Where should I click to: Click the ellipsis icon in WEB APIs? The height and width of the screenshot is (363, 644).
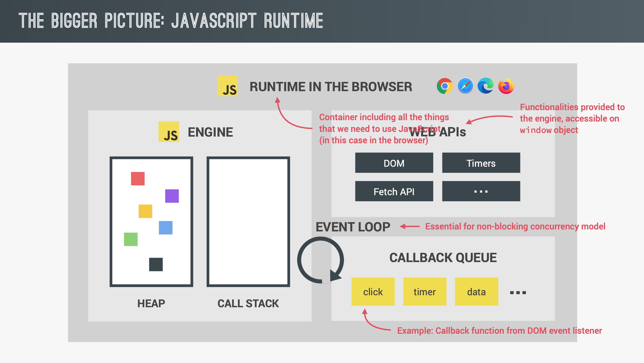pos(481,191)
